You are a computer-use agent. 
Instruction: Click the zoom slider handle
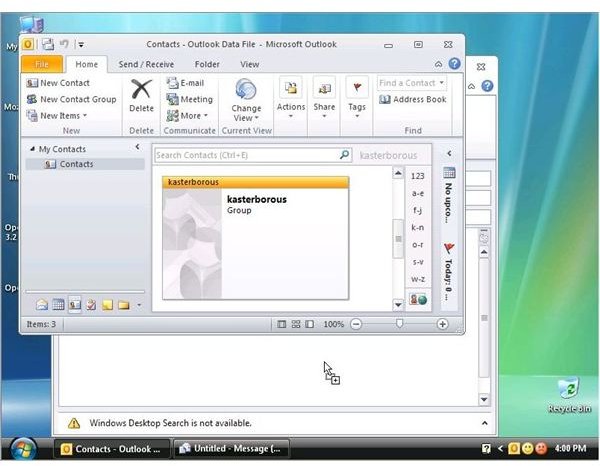point(399,324)
